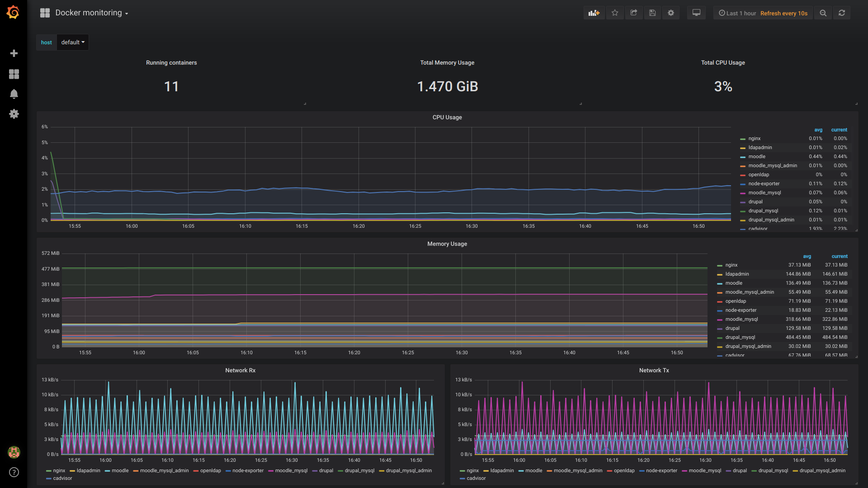
Task: Click openldap color swatch in CPU legend
Action: click(743, 175)
